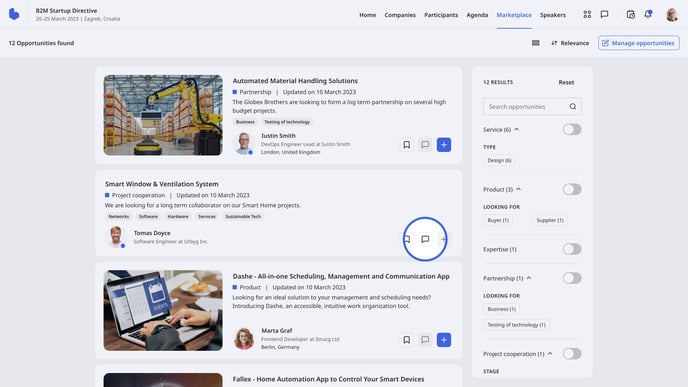Click B2M Startup Directive event title
This screenshot has width=688, height=387.
66,11
